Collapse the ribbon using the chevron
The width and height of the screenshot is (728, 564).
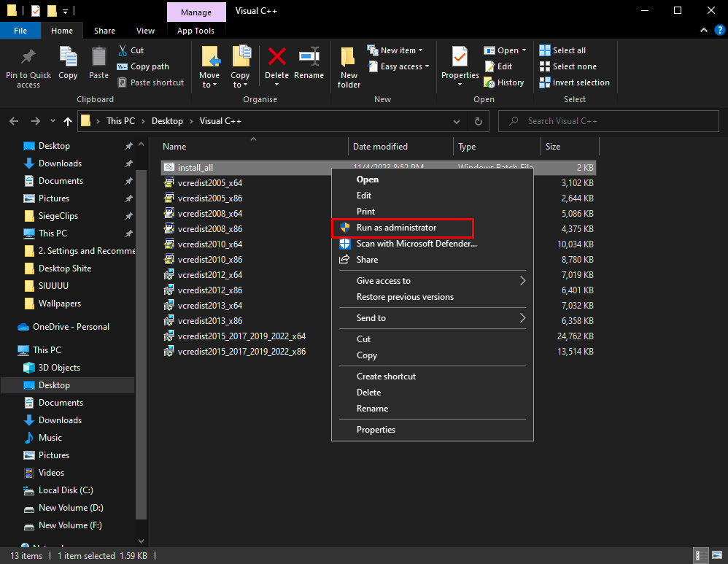click(x=704, y=30)
